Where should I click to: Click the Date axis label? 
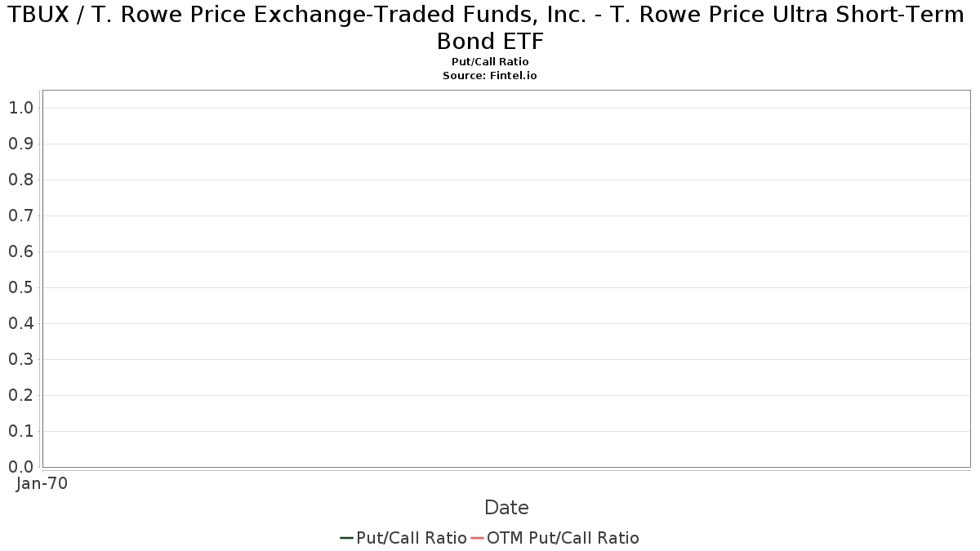point(506,507)
